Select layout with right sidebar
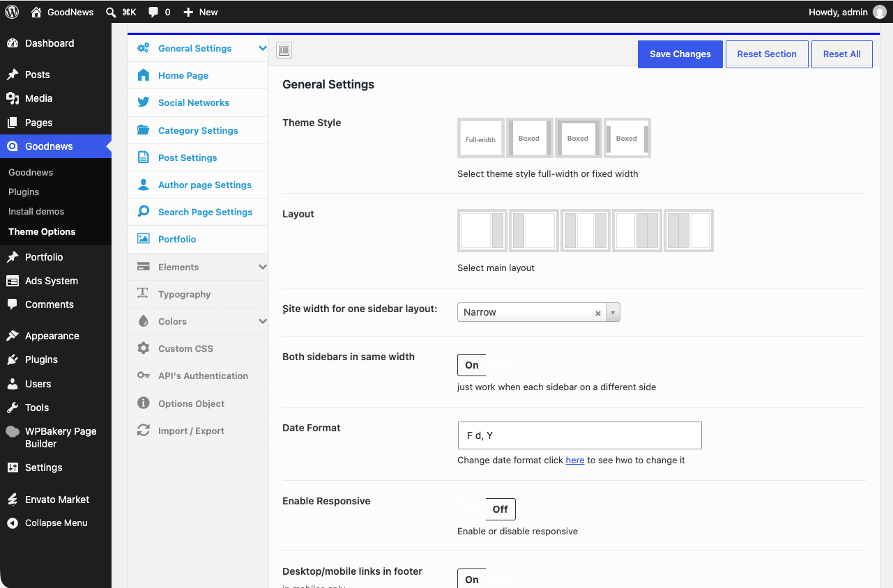Image resolution: width=893 pixels, height=588 pixels. 482,231
